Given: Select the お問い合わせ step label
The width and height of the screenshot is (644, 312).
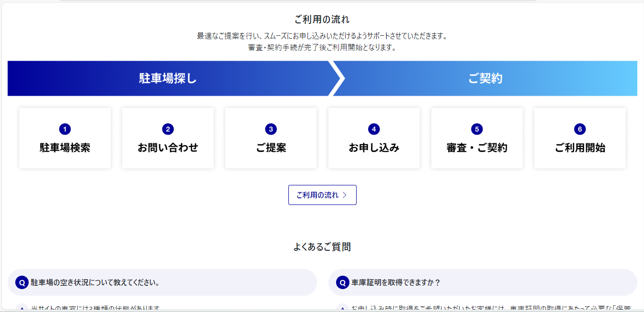Looking at the screenshot, I should [x=168, y=148].
